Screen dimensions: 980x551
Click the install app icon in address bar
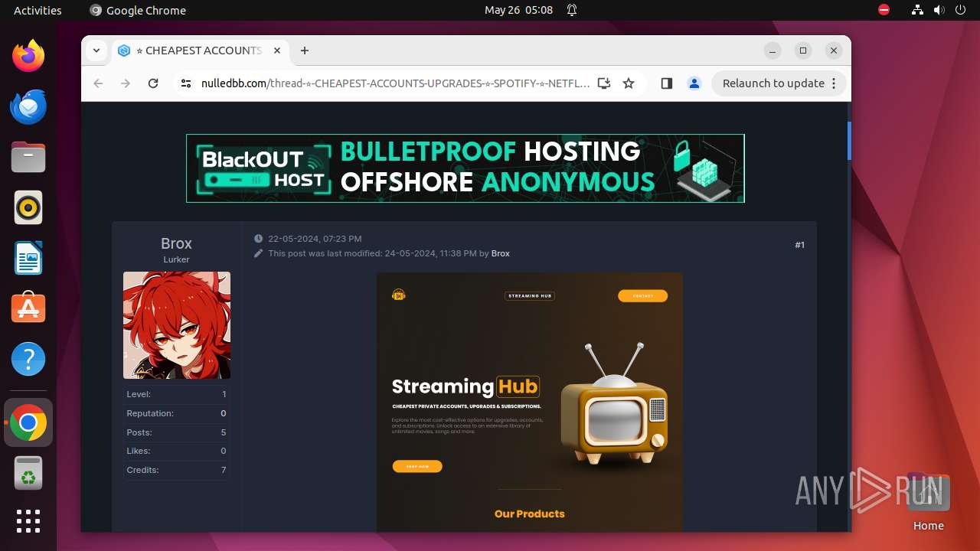click(x=604, y=83)
